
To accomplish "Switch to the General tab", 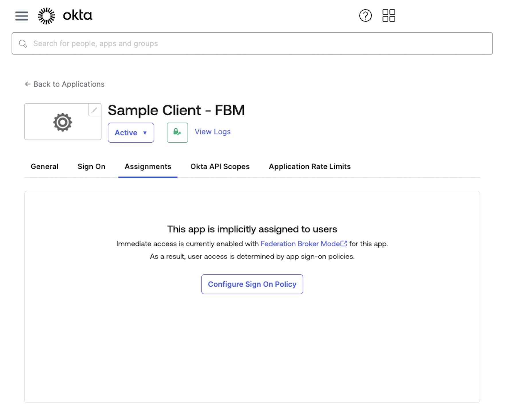I will tap(44, 166).
